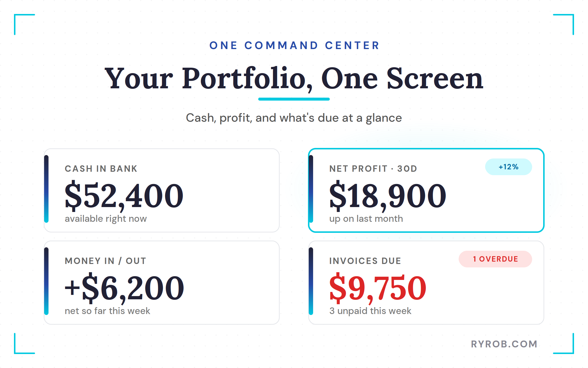
Task: Select the highlighted Net Profit 30D card
Action: tap(426, 190)
